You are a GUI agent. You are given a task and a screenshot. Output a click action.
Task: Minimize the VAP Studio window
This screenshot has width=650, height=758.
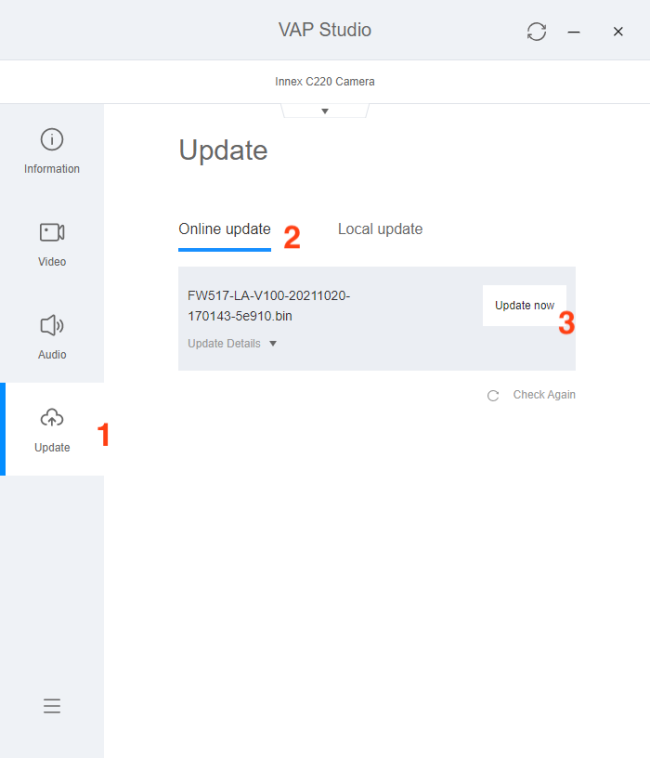click(x=574, y=32)
